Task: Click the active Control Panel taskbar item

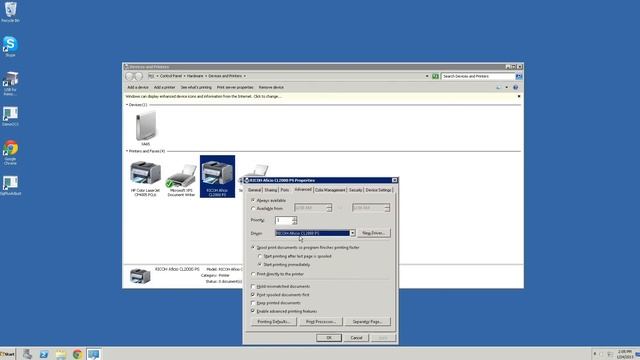Action: (93, 354)
